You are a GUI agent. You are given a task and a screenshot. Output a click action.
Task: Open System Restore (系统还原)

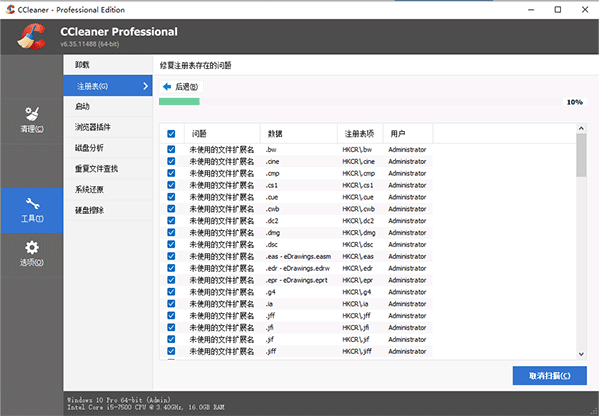tap(108, 189)
